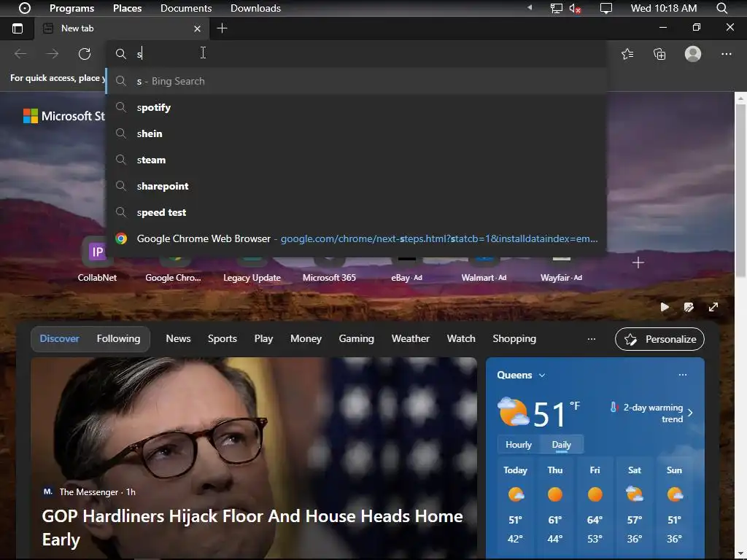The width and height of the screenshot is (747, 560).
Task: Open the Sports category
Action: (x=222, y=338)
